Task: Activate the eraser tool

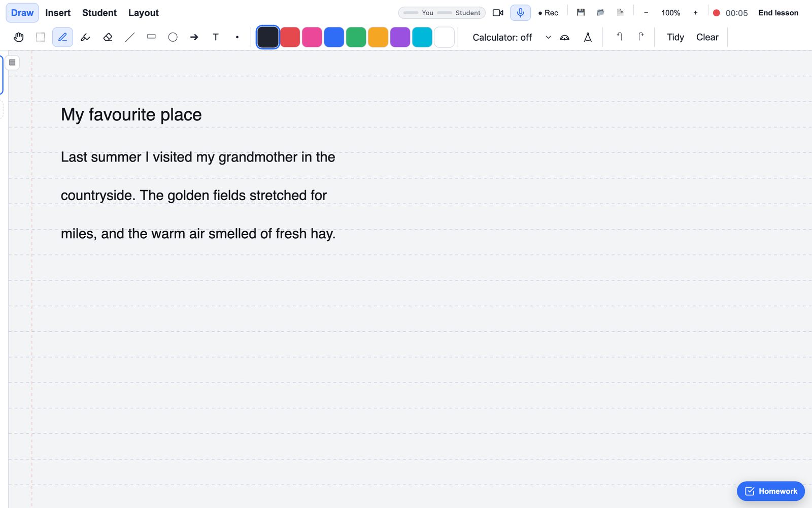Action: [x=108, y=37]
